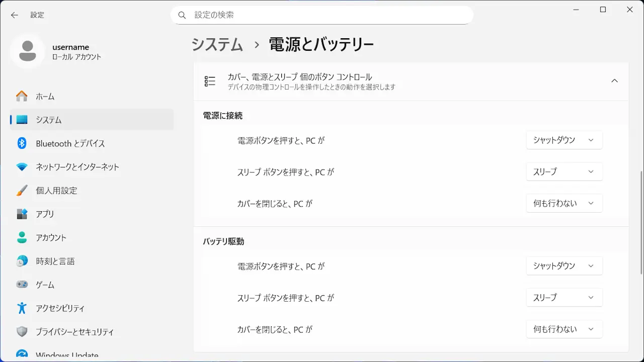Click the アプリ icon in sidebar
Screen dimensions: 644x362
(22, 214)
